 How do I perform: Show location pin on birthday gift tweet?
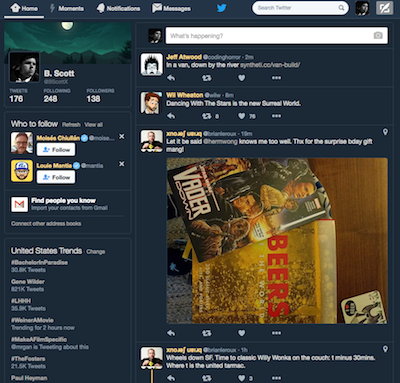(x=385, y=132)
